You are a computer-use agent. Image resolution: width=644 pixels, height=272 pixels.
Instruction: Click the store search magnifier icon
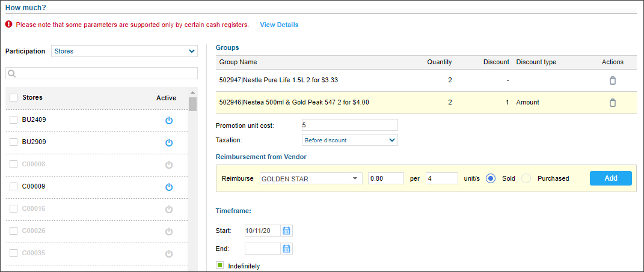(x=11, y=73)
